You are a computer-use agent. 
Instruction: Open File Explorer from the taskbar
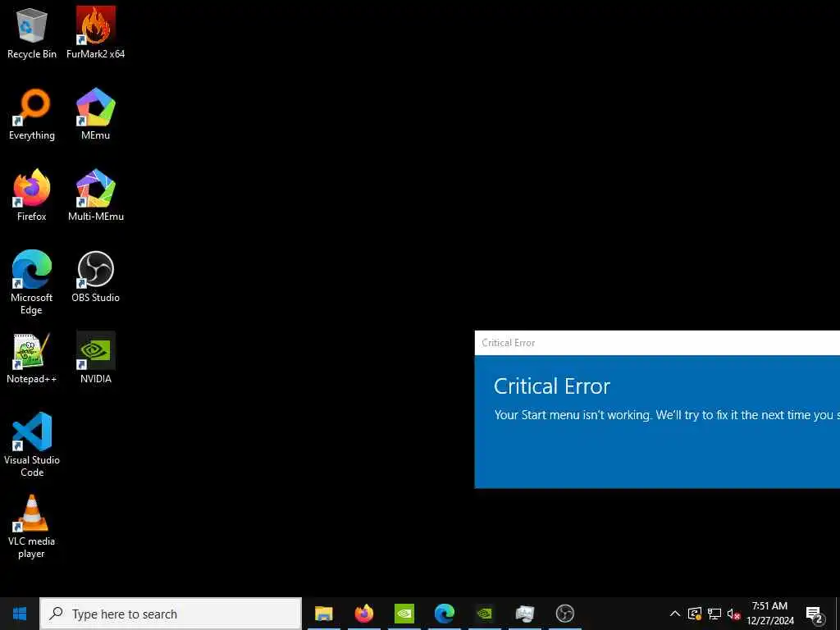(323, 614)
